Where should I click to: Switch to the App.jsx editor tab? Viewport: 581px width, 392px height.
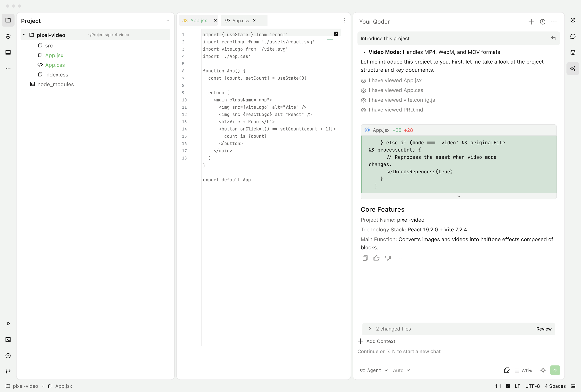[198, 20]
